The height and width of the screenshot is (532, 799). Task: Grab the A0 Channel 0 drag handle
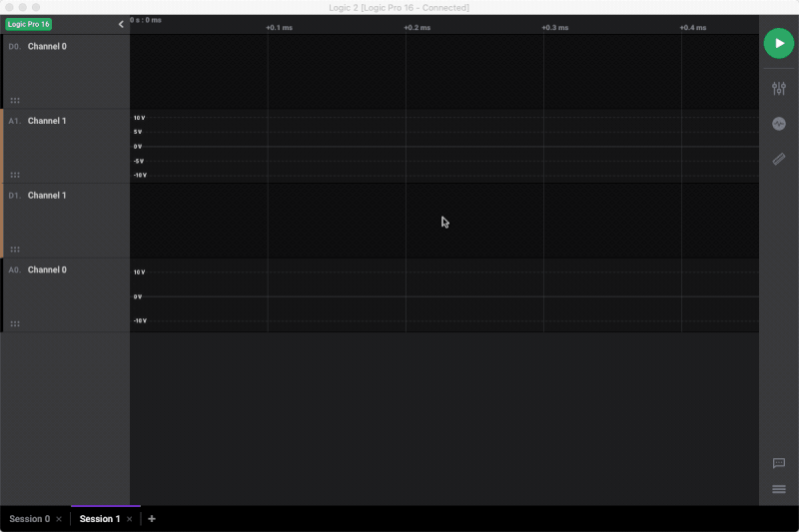(15, 323)
